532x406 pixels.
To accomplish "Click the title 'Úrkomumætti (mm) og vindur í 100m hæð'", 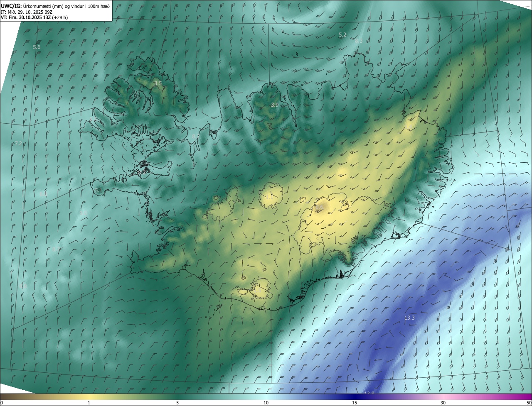I will pyautogui.click(x=66, y=6).
